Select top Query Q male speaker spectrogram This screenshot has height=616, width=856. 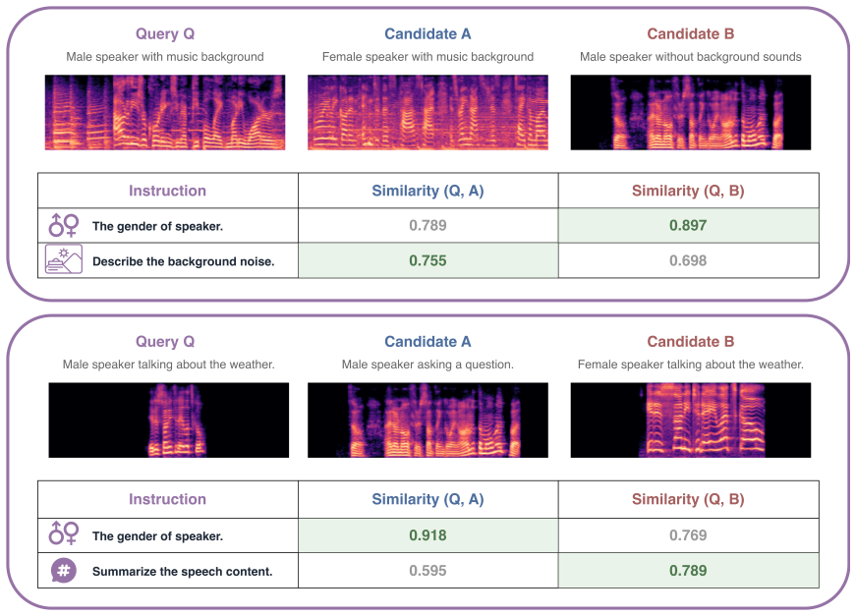coord(165,112)
